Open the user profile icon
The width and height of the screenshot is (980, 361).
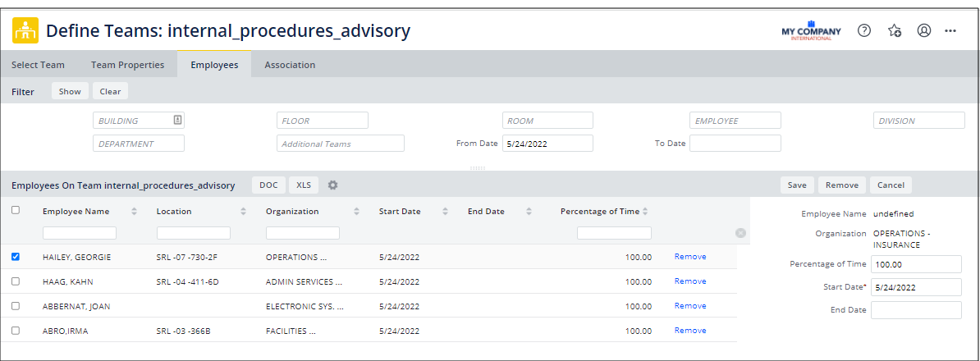924,30
